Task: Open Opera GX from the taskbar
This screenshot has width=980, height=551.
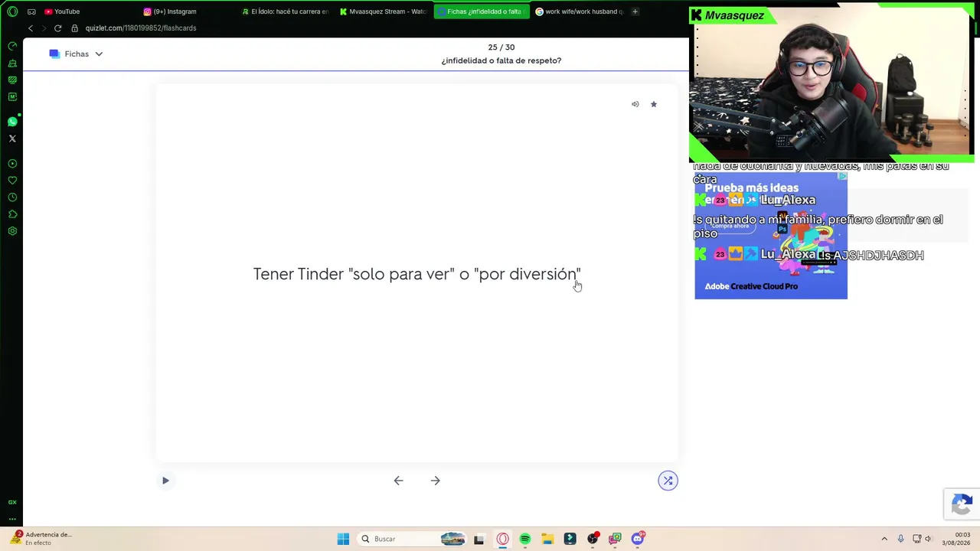Action: coord(502,539)
